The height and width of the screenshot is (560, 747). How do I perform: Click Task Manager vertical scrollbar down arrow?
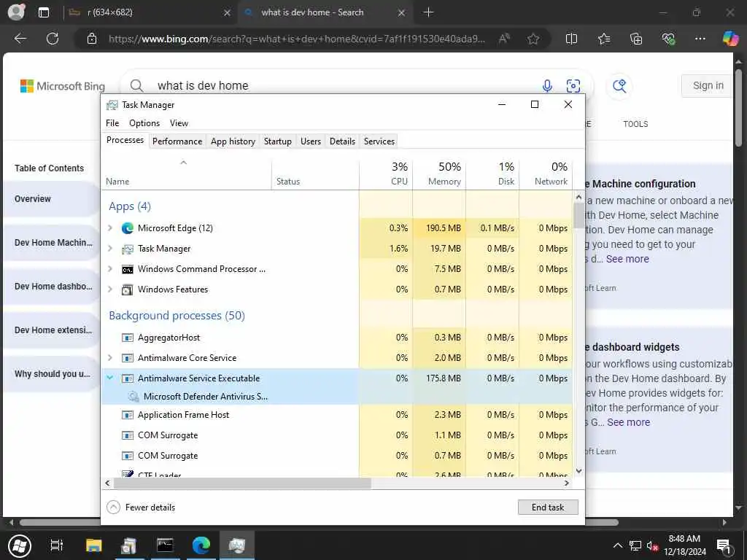tap(578, 471)
